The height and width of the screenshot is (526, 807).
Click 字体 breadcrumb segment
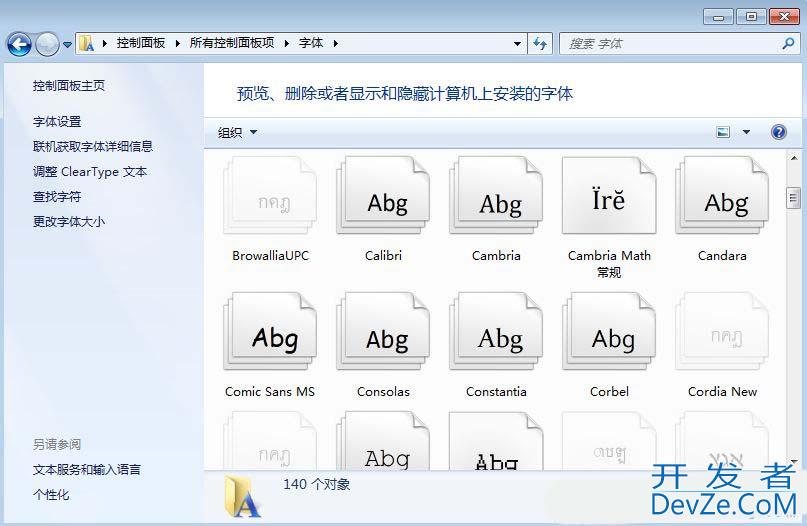311,43
